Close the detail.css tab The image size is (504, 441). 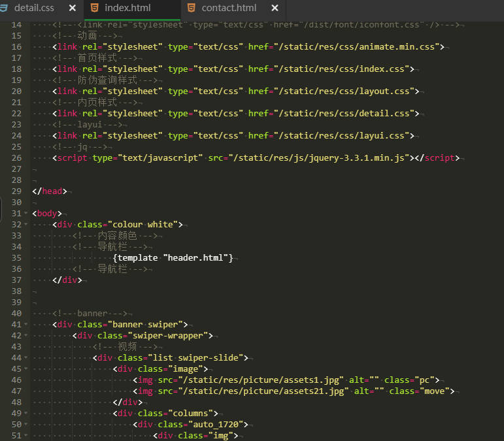click(73, 8)
